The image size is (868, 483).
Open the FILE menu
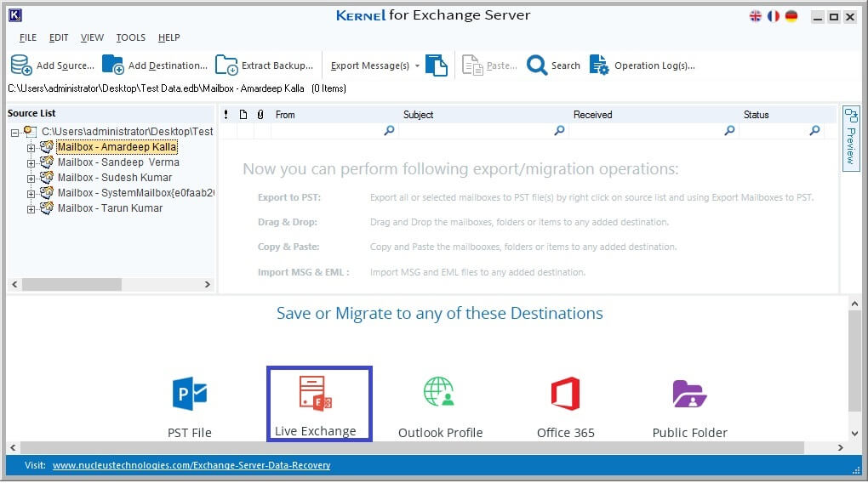click(27, 37)
